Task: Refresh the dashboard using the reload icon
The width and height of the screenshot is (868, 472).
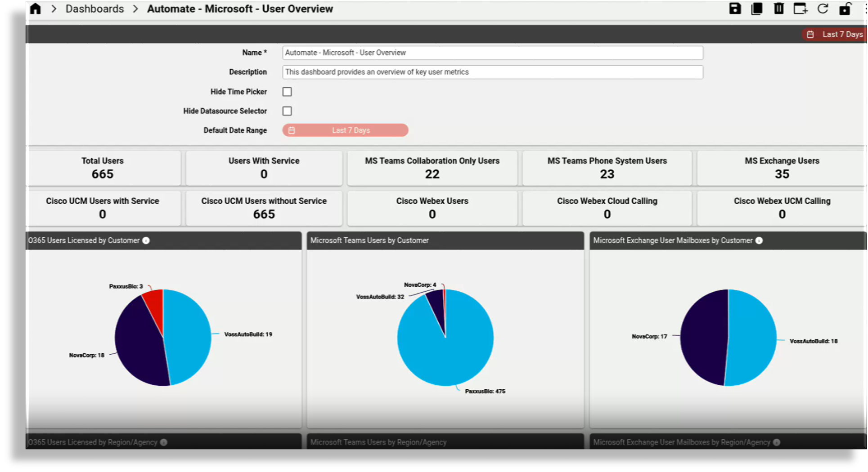Action: pyautogui.click(x=823, y=9)
